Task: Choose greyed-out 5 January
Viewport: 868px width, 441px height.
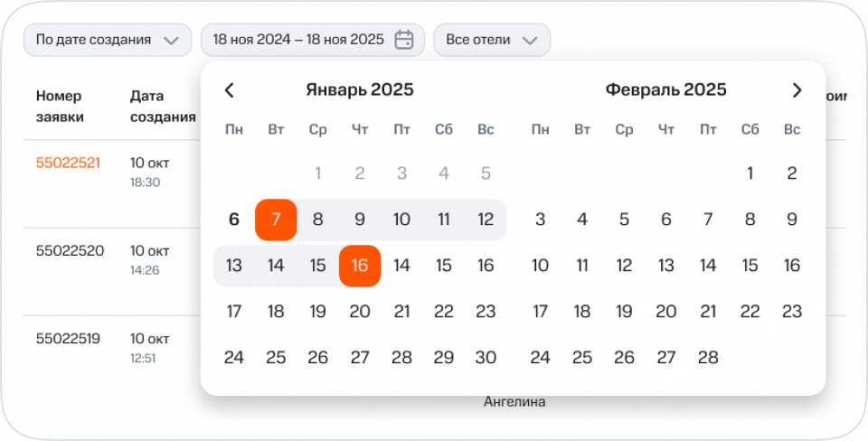Action: click(x=486, y=174)
